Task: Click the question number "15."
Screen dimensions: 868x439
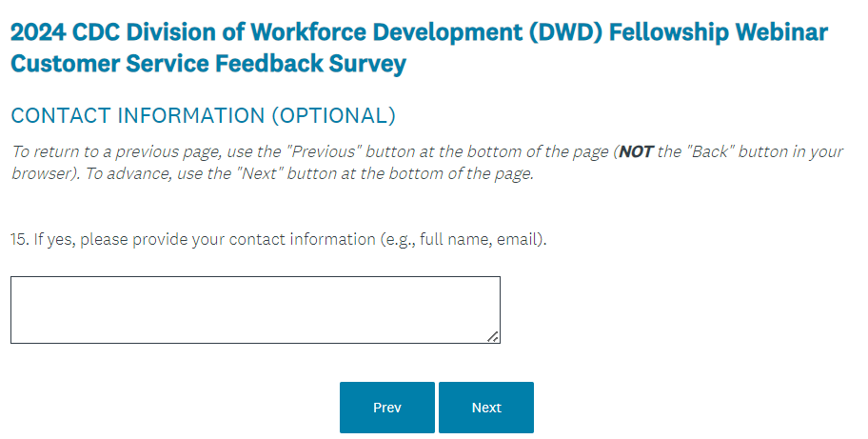Action: tap(20, 240)
